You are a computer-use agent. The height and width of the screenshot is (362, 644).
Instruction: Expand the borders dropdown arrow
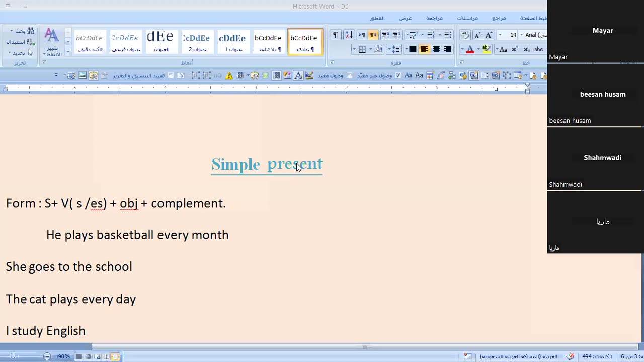pyautogui.click(x=354, y=49)
